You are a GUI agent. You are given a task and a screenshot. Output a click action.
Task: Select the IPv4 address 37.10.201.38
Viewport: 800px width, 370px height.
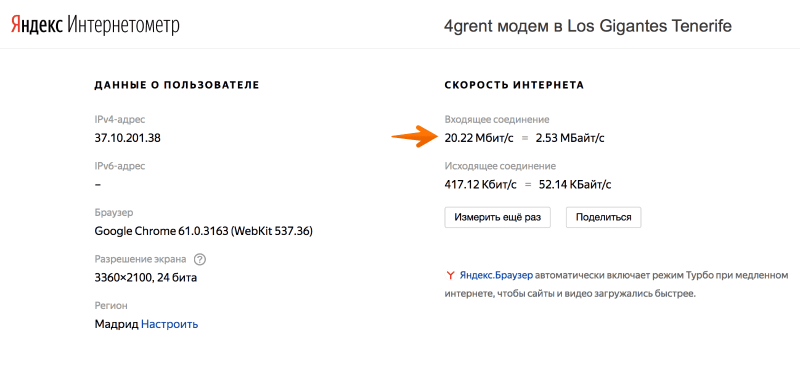128,138
